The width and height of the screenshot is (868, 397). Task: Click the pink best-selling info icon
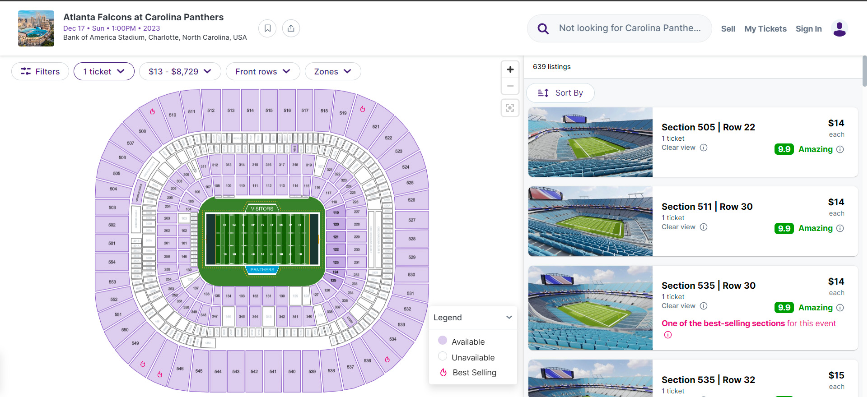coord(668,335)
